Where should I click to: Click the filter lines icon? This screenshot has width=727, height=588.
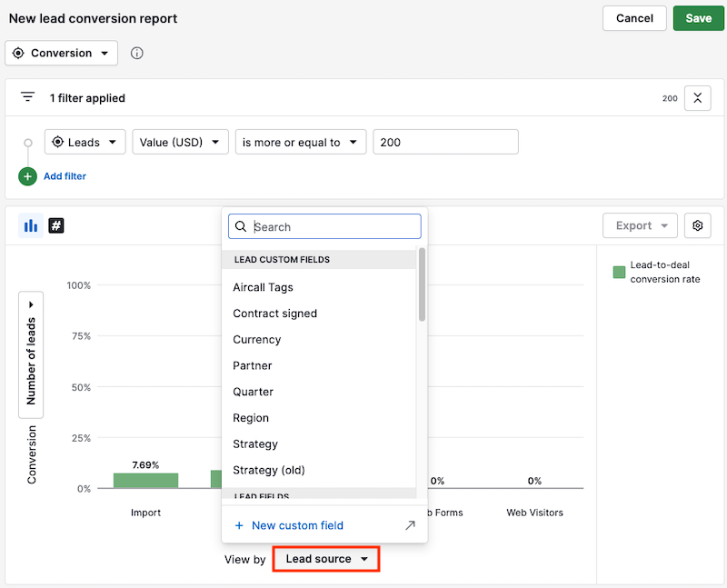click(x=28, y=97)
